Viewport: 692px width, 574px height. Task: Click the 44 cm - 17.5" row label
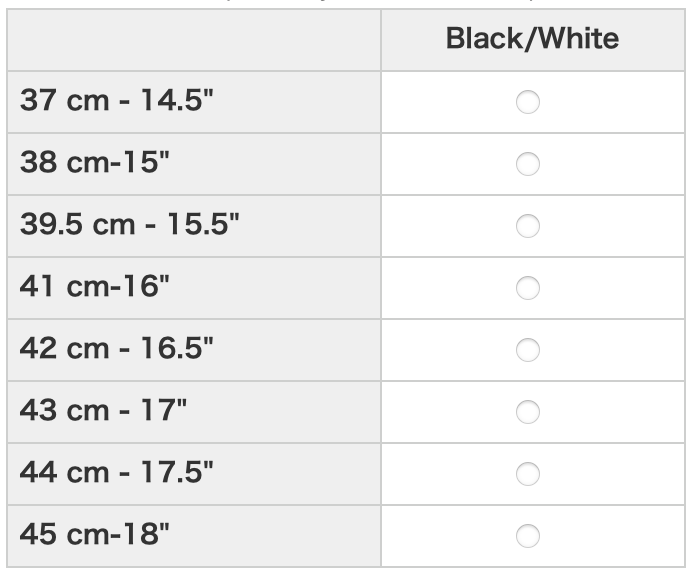point(117,473)
